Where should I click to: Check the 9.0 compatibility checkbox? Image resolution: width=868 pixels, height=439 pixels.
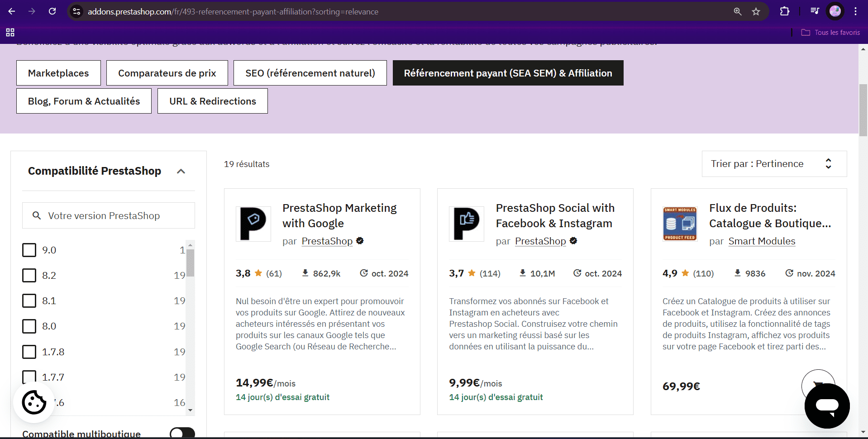point(29,250)
